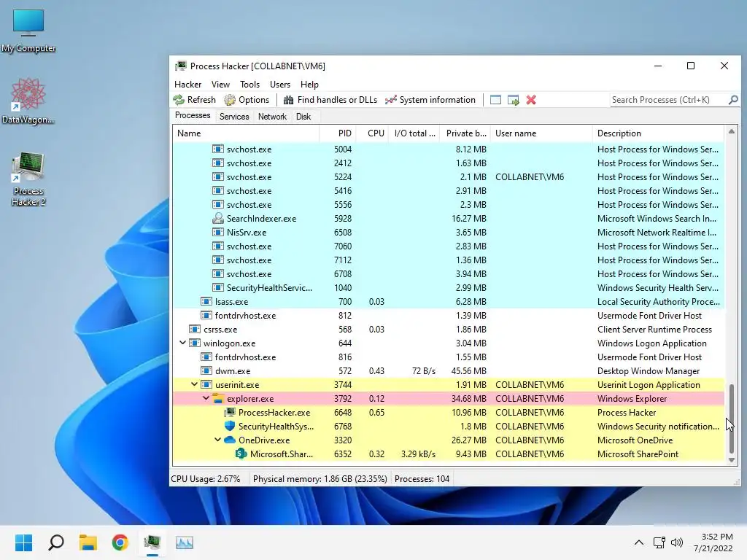Switch to the Network tab
The image size is (747, 560).
pos(272,117)
